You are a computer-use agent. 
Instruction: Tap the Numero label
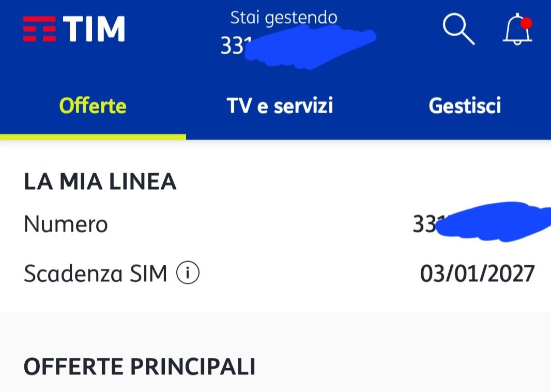[66, 224]
